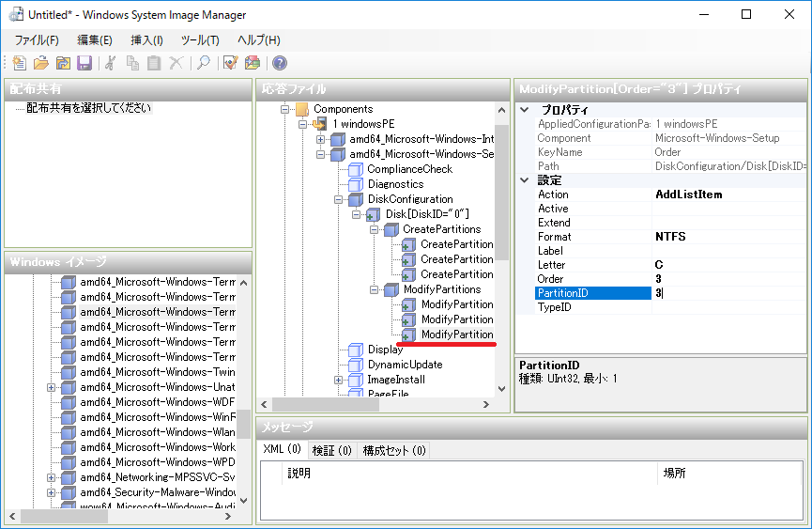Click the Letter value C field
812x529 pixels.
[728, 265]
